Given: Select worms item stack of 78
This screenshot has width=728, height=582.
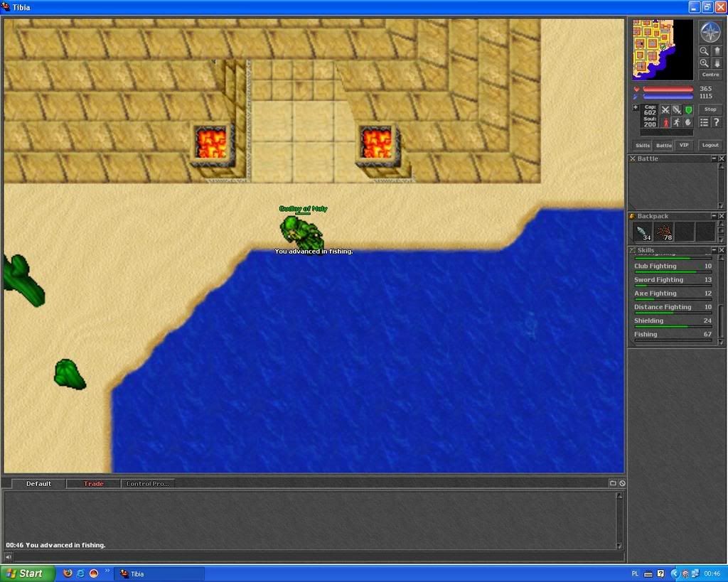Looking at the screenshot, I should [664, 232].
